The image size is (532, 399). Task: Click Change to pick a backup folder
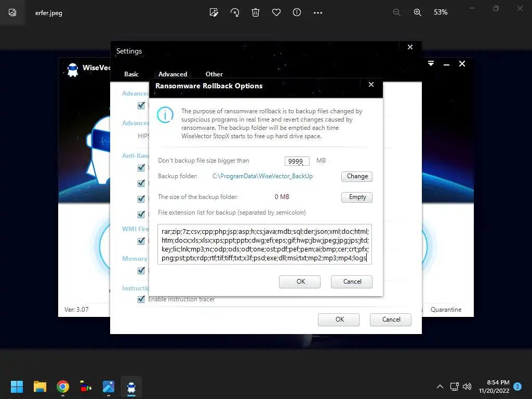(x=357, y=177)
